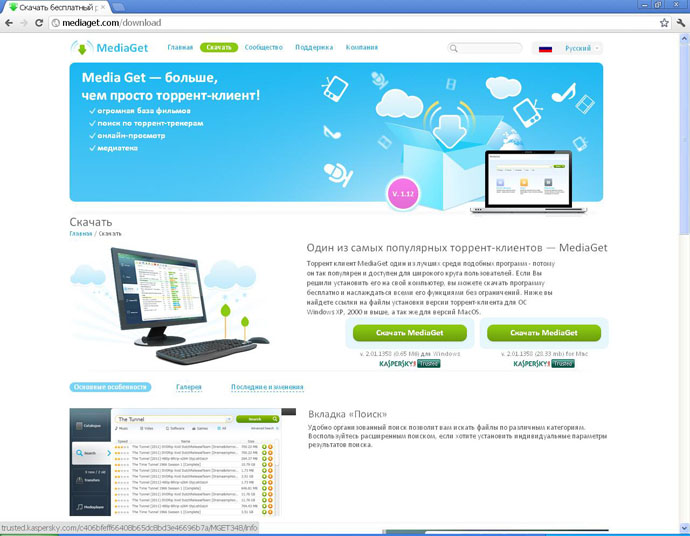Click Скачать MediaGet button for Mac
690x536 pixels.
tap(544, 333)
